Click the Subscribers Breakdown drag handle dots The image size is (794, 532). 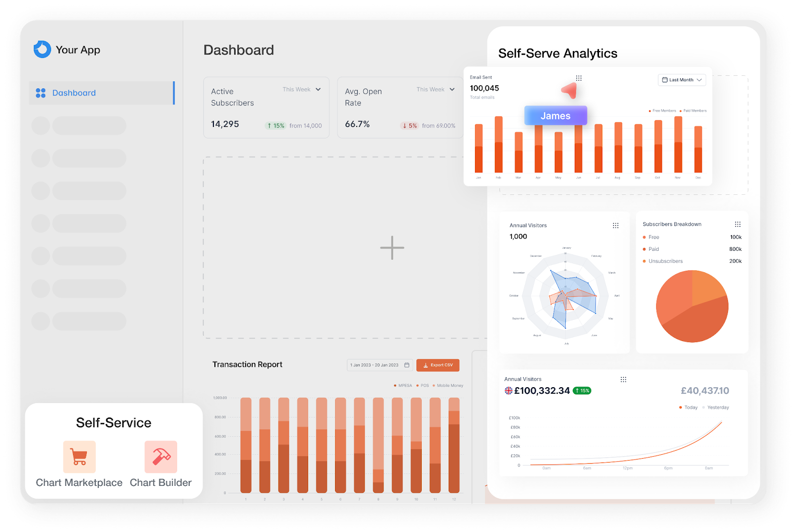tap(738, 224)
